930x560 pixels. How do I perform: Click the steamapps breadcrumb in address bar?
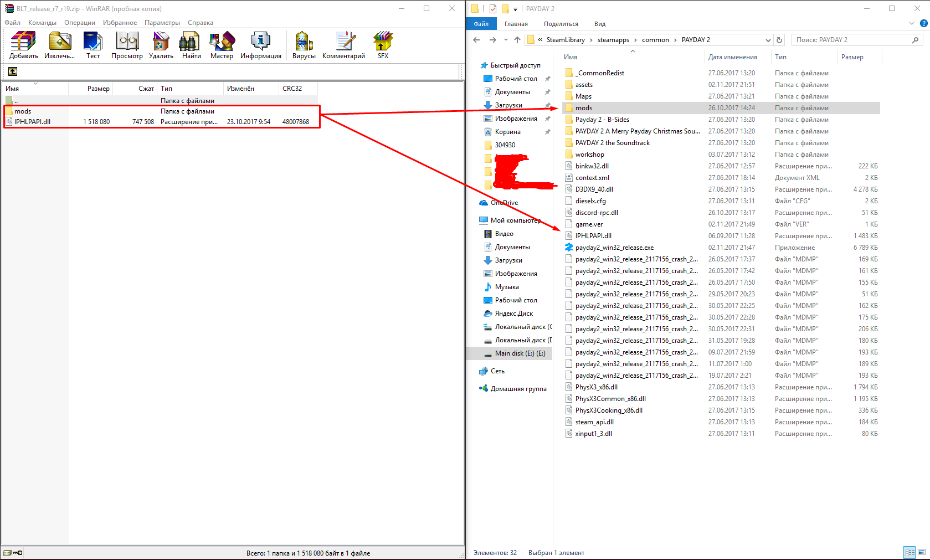click(613, 40)
